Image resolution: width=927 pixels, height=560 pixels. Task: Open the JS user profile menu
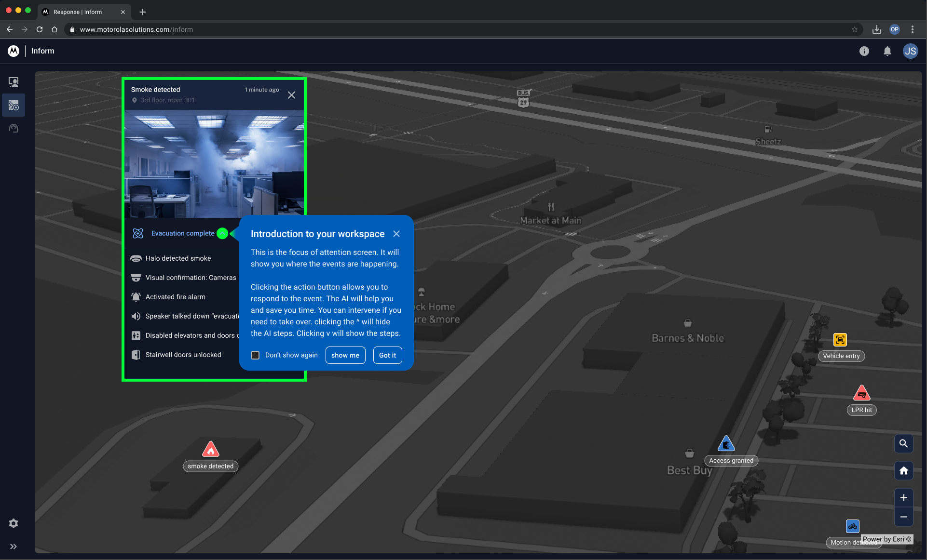910,51
